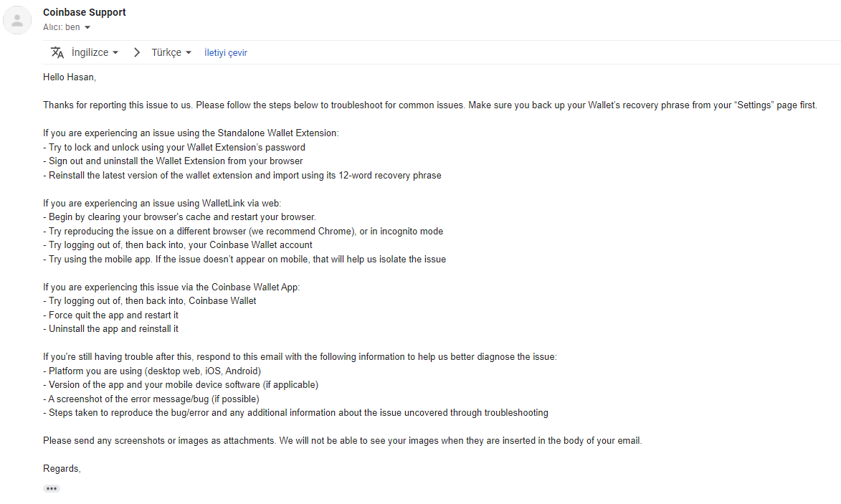Click the Coinbase Support sender name

point(84,12)
